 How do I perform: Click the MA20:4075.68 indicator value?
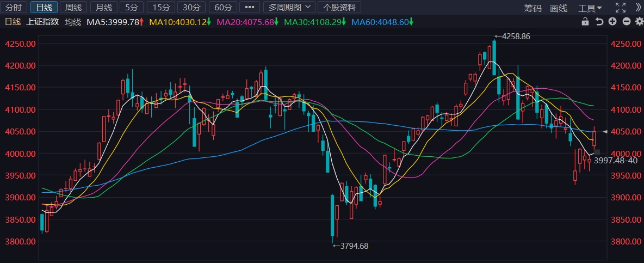coord(247,22)
